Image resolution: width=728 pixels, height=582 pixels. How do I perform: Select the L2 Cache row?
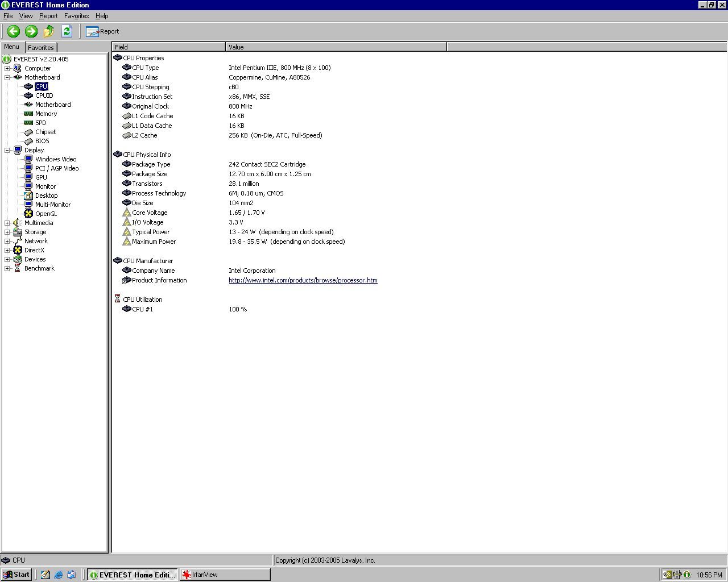click(419, 135)
